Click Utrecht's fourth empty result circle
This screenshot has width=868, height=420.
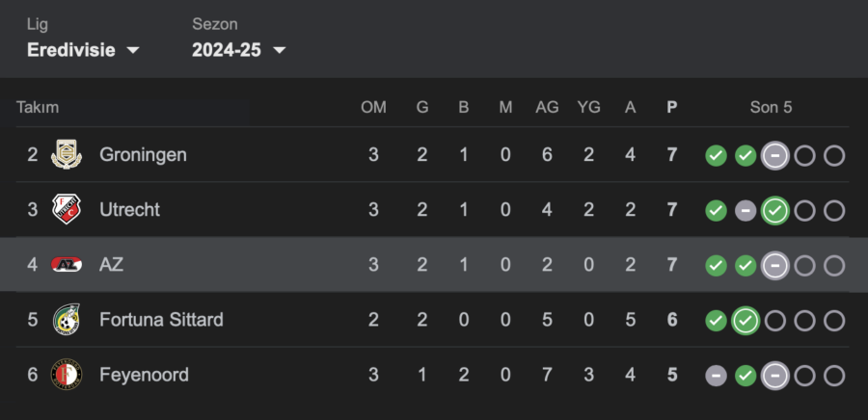805,211
